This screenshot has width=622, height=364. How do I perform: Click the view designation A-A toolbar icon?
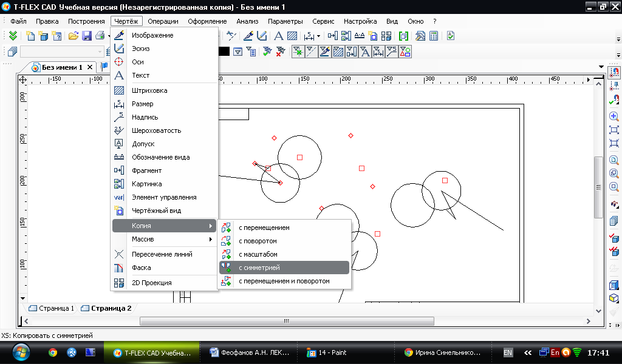[x=360, y=36]
